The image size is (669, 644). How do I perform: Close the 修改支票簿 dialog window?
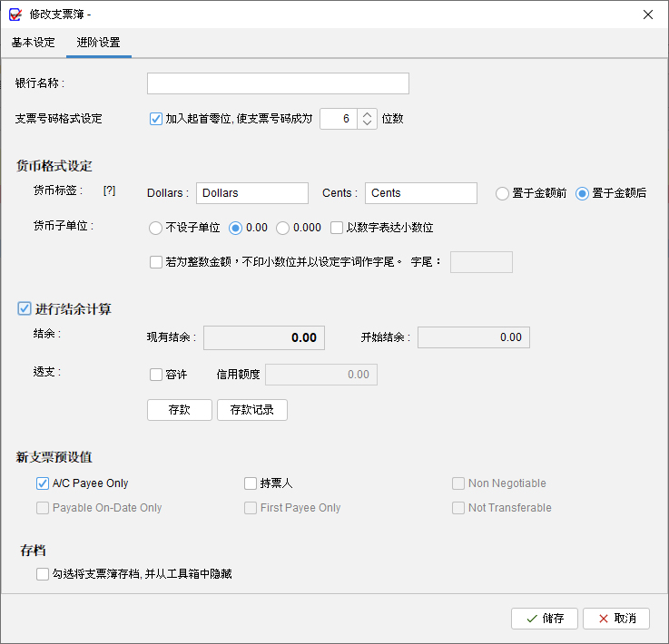coord(647,15)
